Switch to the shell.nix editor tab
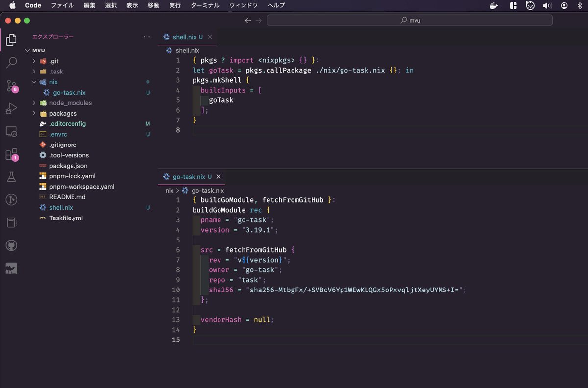588x388 pixels. click(x=187, y=37)
